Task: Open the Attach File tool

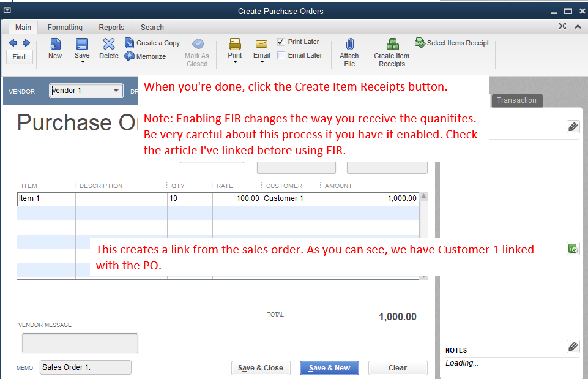Action: click(349, 51)
